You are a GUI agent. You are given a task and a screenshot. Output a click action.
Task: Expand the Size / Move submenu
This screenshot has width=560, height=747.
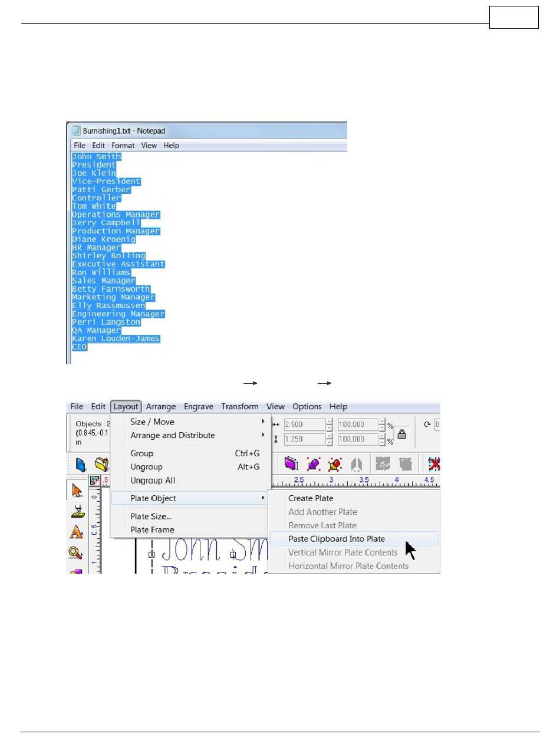click(x=190, y=422)
